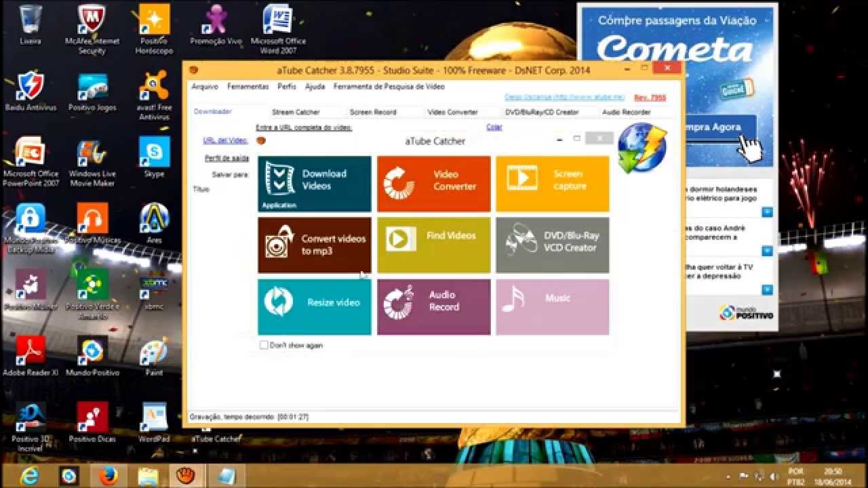Open Positivo Horóscopo desktop icon

pyautogui.click(x=154, y=28)
